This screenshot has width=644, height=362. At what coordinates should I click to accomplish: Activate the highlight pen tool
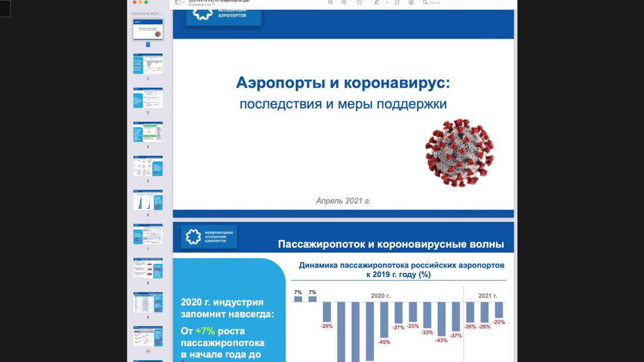coord(377,3)
